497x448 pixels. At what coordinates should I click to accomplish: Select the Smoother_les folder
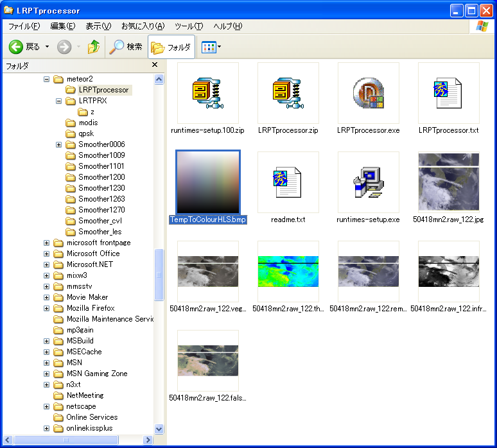pyautogui.click(x=100, y=232)
